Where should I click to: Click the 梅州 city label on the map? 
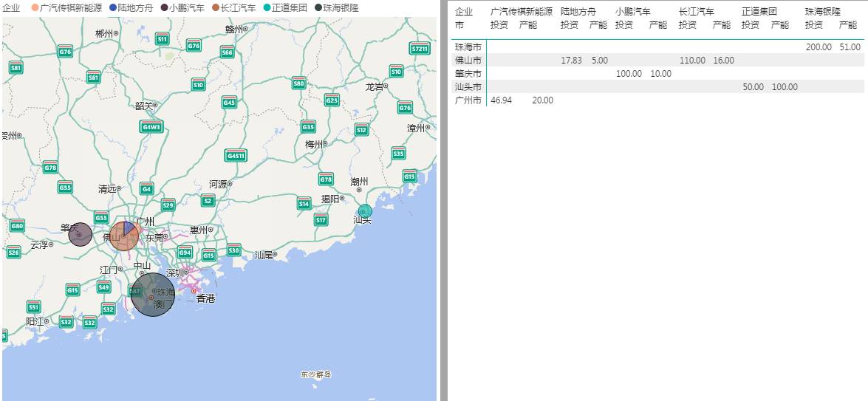point(314,144)
